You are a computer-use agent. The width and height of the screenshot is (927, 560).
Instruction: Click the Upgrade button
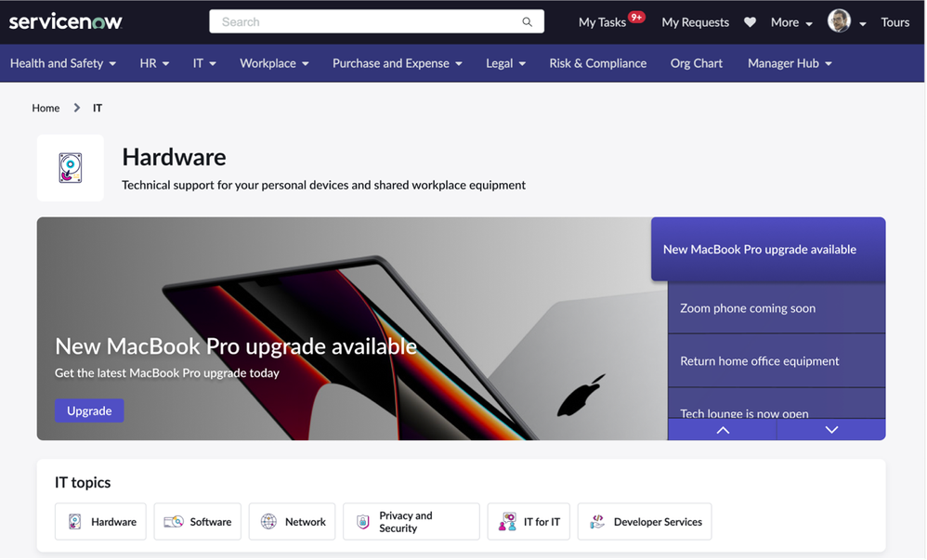(89, 410)
